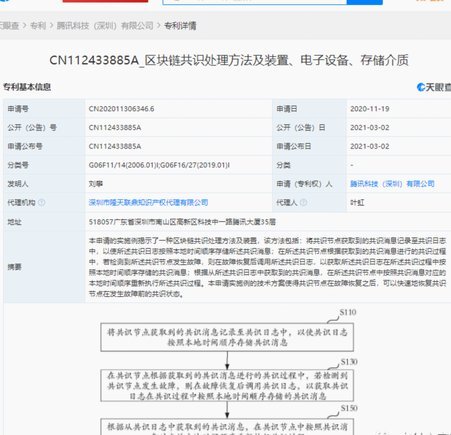Viewport: 451px width, 435px height.
Task: Select agent name 叶虹
Action: click(x=357, y=202)
